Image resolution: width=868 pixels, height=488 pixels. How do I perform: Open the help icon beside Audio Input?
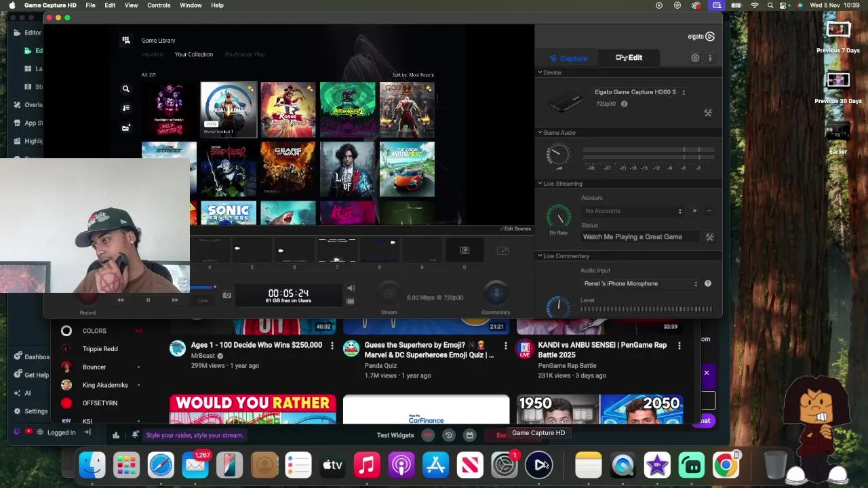pyautogui.click(x=707, y=283)
